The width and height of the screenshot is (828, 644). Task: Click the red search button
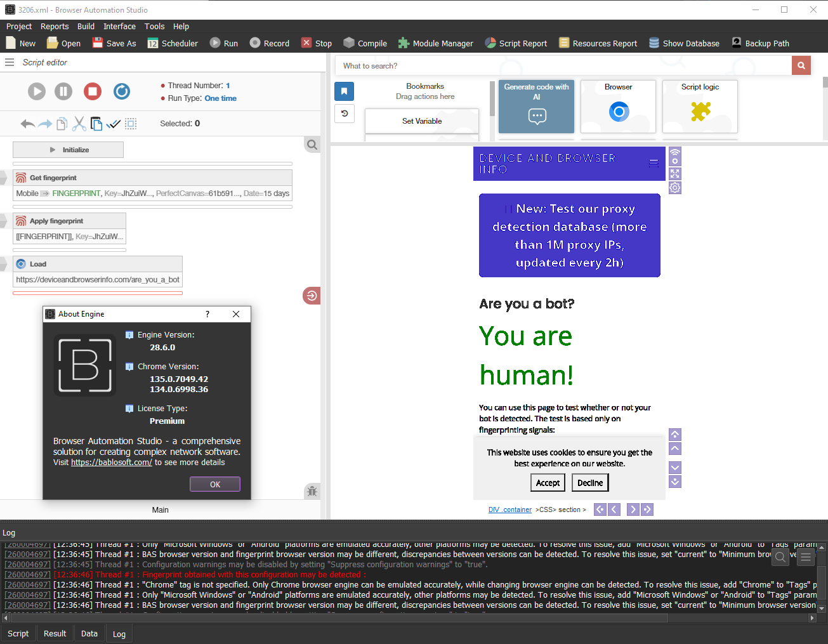pos(801,65)
